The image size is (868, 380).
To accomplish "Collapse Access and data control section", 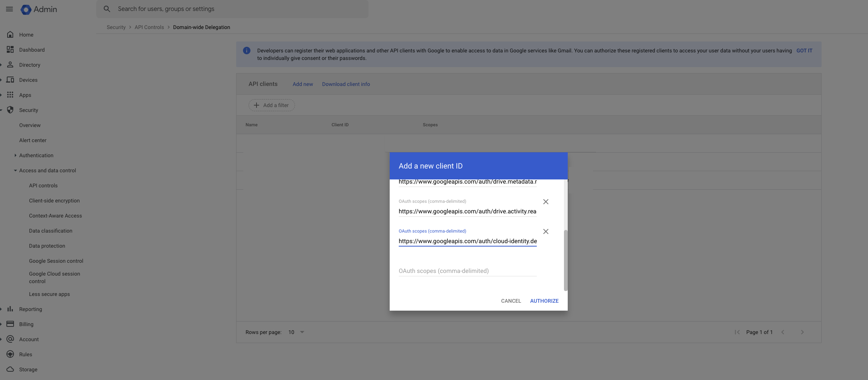I will 15,170.
